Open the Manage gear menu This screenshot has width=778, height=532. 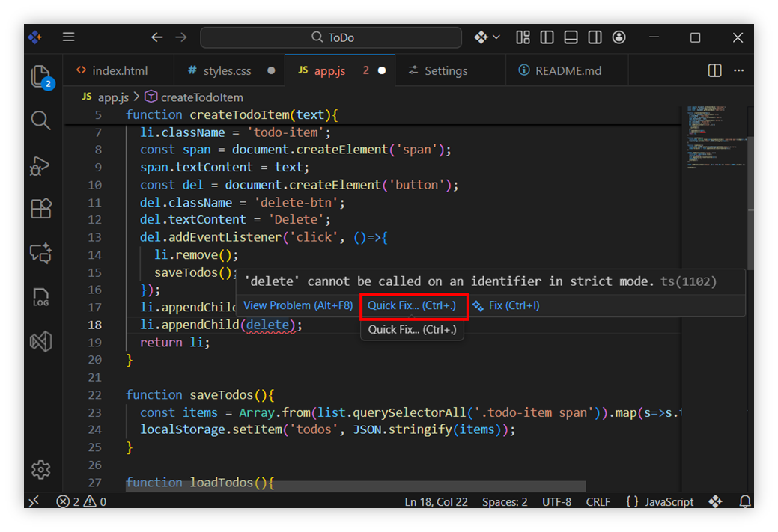(40, 469)
